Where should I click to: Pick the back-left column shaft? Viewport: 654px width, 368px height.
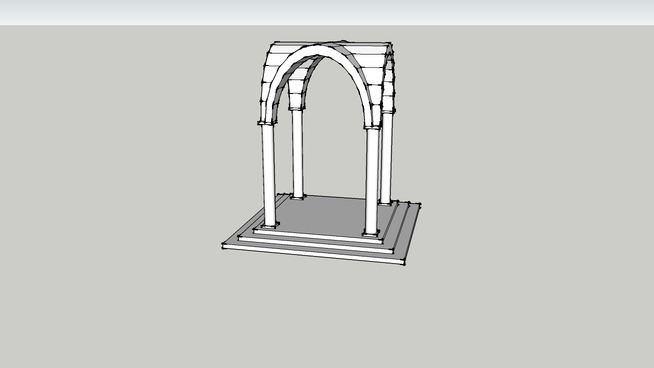pyautogui.click(x=297, y=154)
